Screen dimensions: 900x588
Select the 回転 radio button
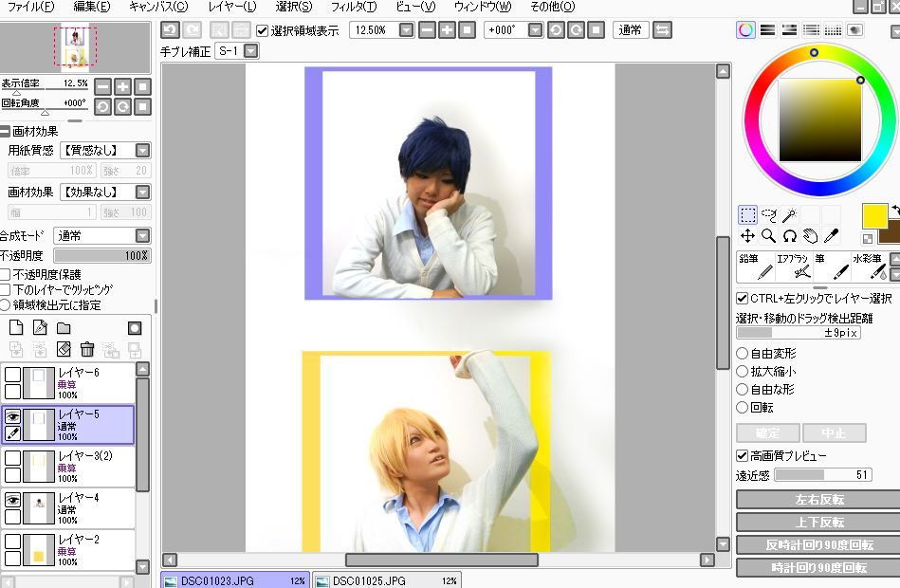pos(743,407)
